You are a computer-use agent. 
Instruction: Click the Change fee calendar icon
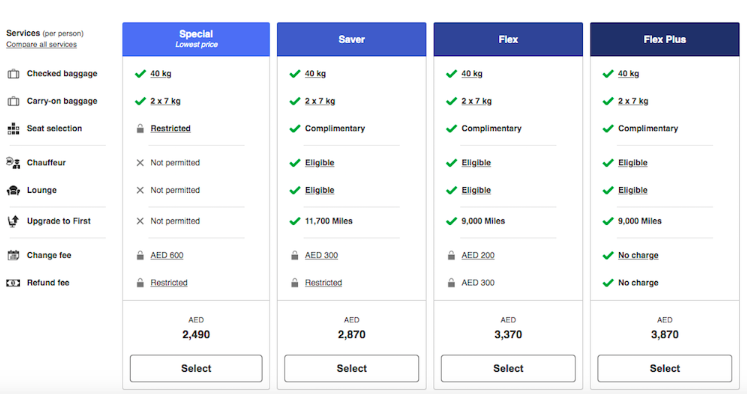point(13,255)
